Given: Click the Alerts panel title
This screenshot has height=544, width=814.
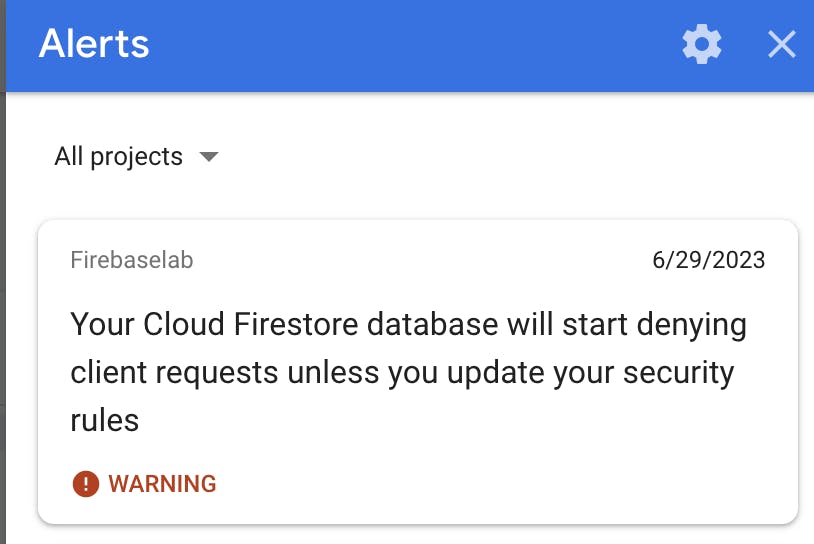Looking at the screenshot, I should (94, 44).
